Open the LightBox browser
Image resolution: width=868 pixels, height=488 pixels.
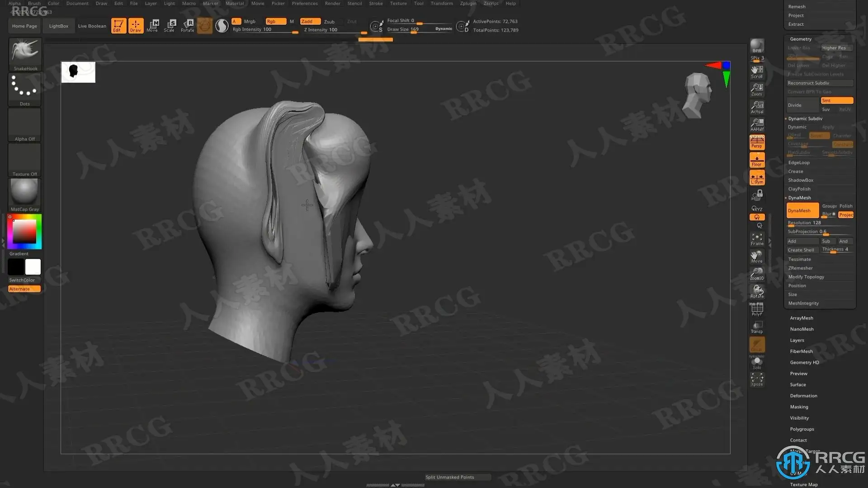(59, 26)
